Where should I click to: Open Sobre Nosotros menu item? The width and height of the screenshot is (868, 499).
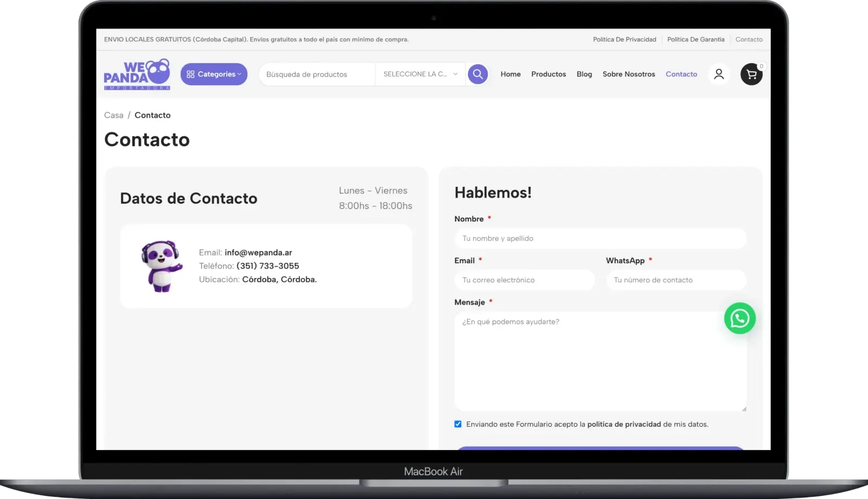pyautogui.click(x=629, y=74)
